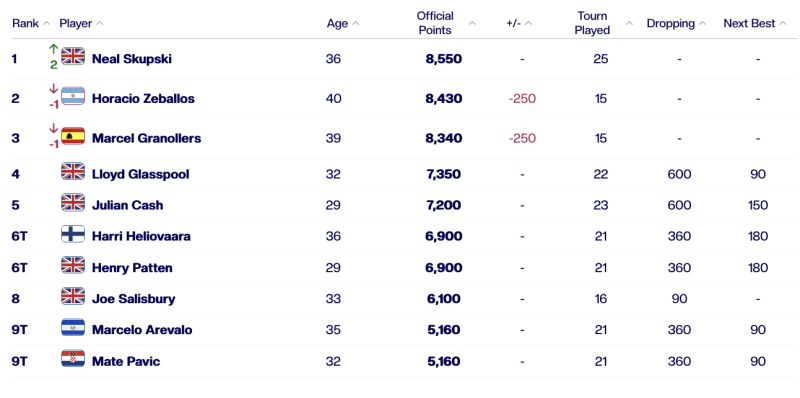Click the Croatia flag beside Mate Pavic
This screenshot has height=398, width=800.
[x=73, y=359]
